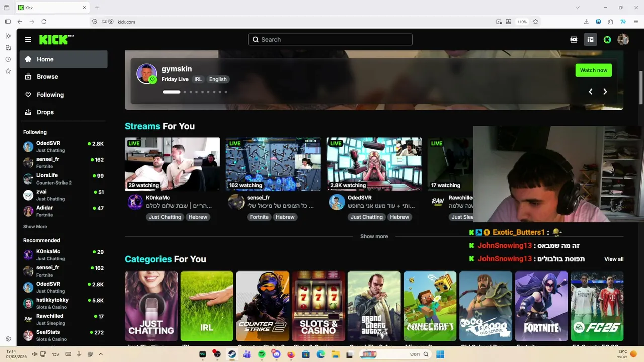Click the Just Chatting tag under K0nkaMc
Screen dimensions: 644x362
pyautogui.click(x=165, y=217)
